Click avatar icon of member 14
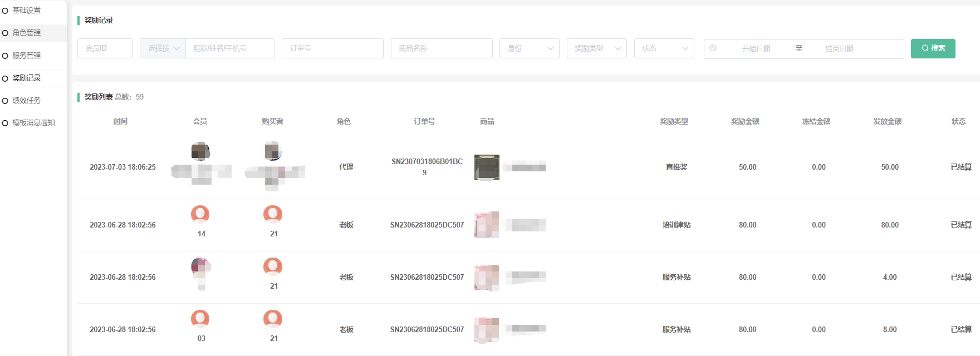The width and height of the screenshot is (980, 356). (200, 214)
